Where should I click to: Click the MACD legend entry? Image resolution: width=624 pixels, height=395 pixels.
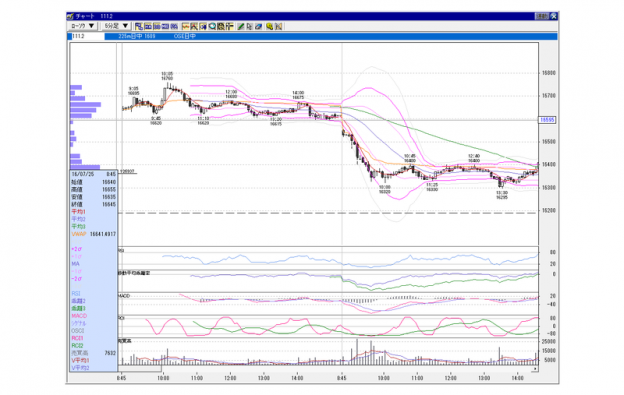click(x=79, y=316)
